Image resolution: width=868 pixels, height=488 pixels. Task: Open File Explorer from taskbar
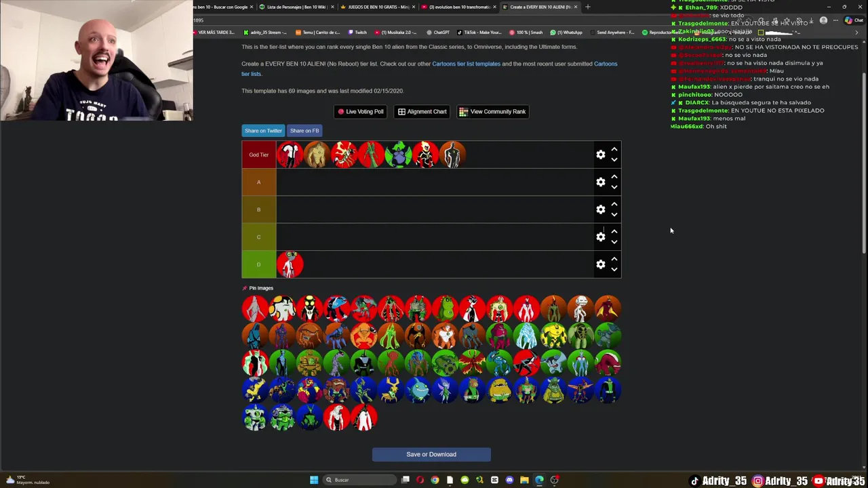524,480
